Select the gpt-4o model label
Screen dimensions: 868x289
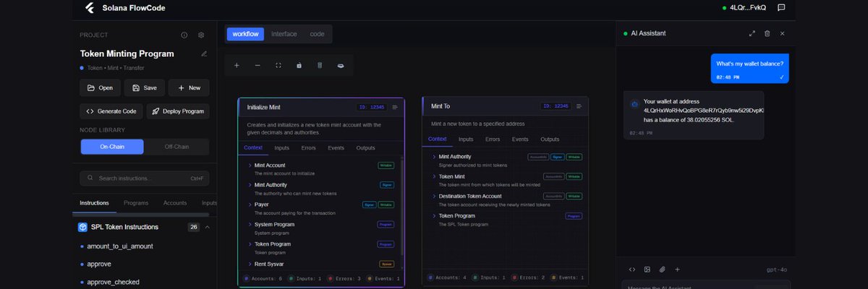tap(776, 269)
